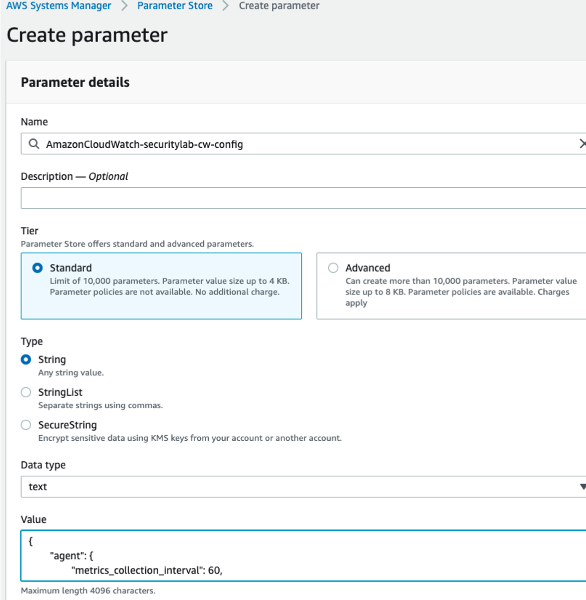This screenshot has height=600, width=586.
Task: Go to AWS Systems Manager breadcrumb
Action: pos(59,6)
